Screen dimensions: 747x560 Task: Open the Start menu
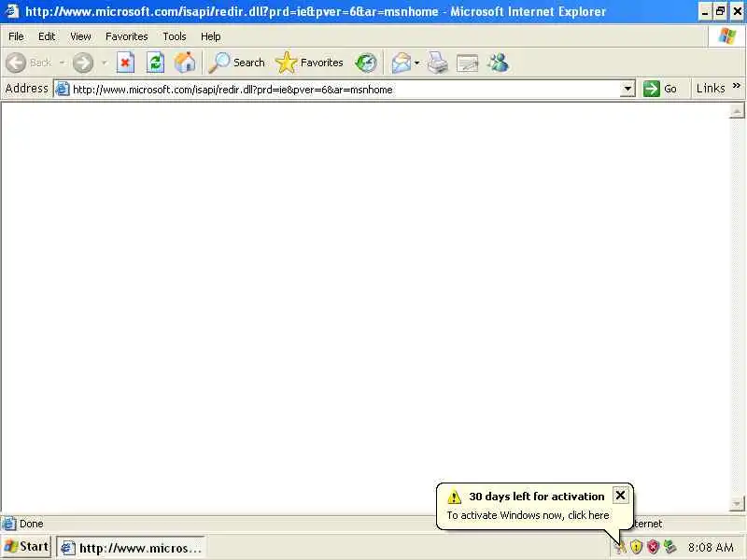(x=26, y=547)
